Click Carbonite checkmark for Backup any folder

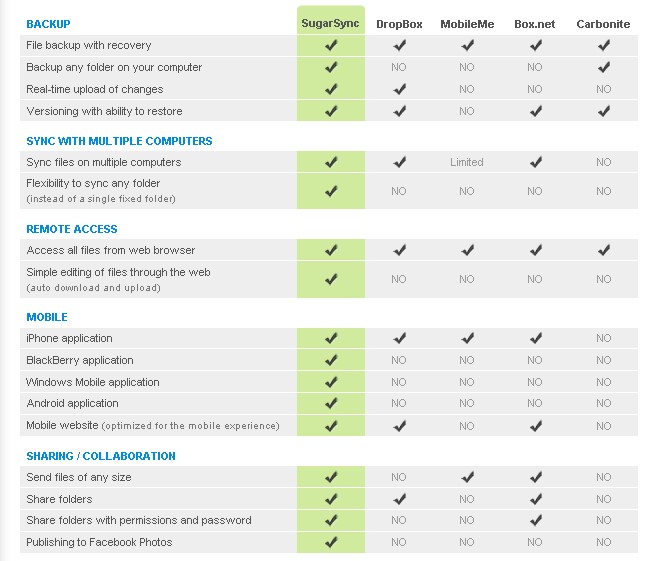click(603, 68)
